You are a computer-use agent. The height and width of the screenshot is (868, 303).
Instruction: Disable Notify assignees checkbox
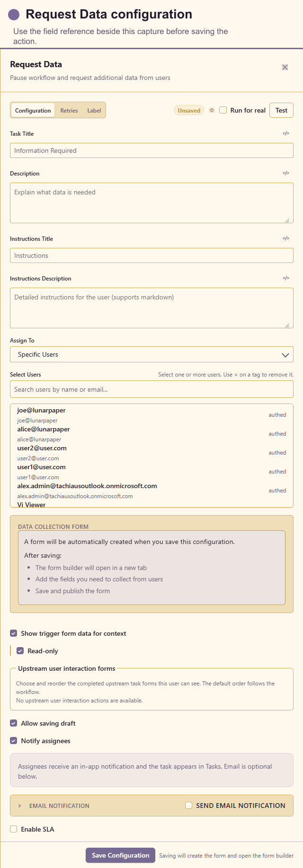[14, 741]
